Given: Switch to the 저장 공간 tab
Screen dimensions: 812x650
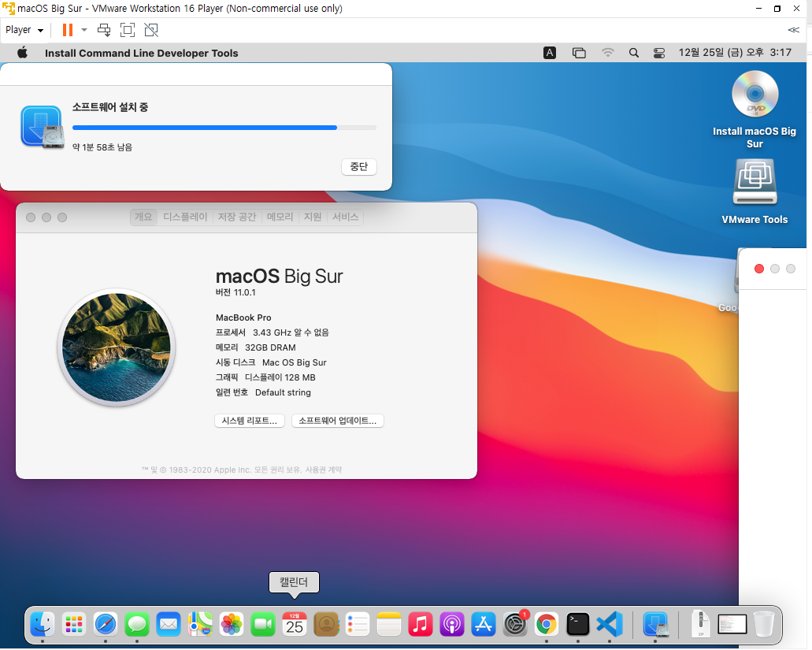Looking at the screenshot, I should [237, 217].
